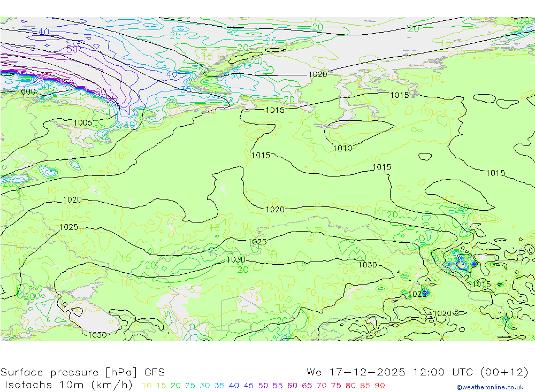Select the purple 50 value in Isotachs legend
The width and height of the screenshot is (535, 392).
click(263, 386)
